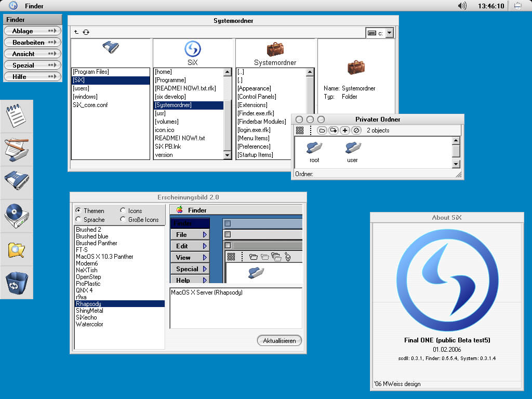Viewport: 532px width, 399px height.
Task: Open the notepad icon in the dock
Action: (16, 116)
